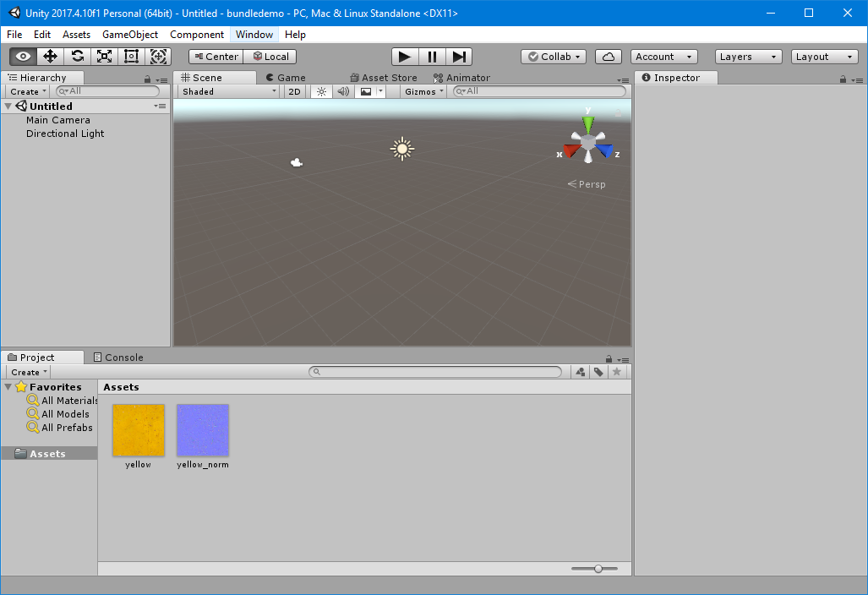
Task: Toggle 2D scene view mode
Action: (294, 92)
